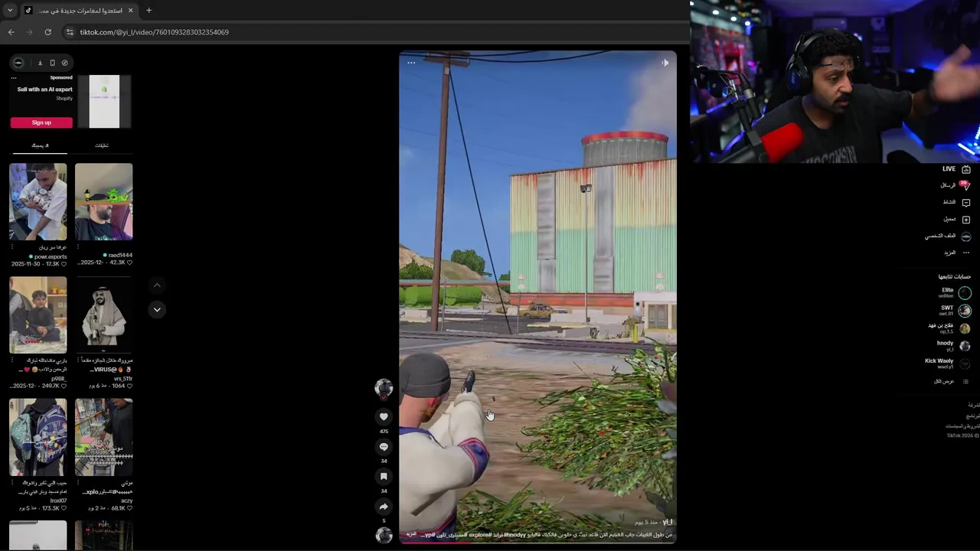Image resolution: width=980 pixels, height=551 pixels.
Task: Open the tab search dropdown arrow
Action: click(x=9, y=11)
